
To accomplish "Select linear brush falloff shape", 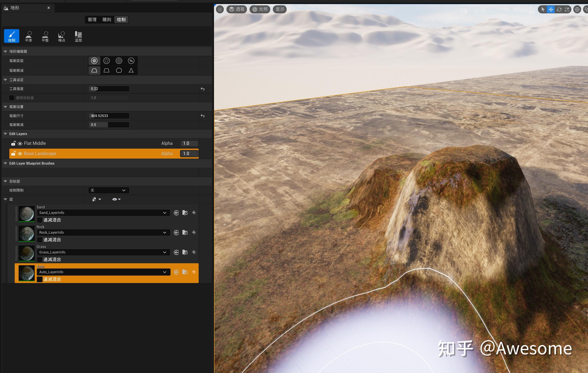I will (106, 71).
